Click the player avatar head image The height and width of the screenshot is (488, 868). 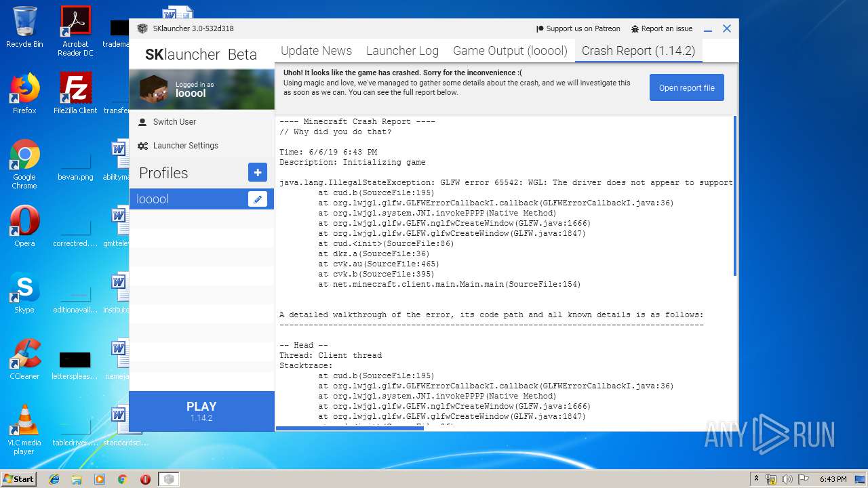(154, 89)
